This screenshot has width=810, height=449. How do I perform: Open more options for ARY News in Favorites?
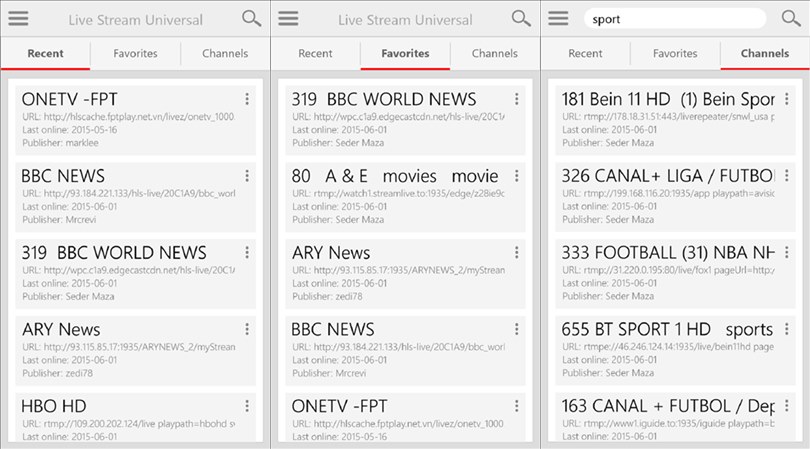[517, 252]
